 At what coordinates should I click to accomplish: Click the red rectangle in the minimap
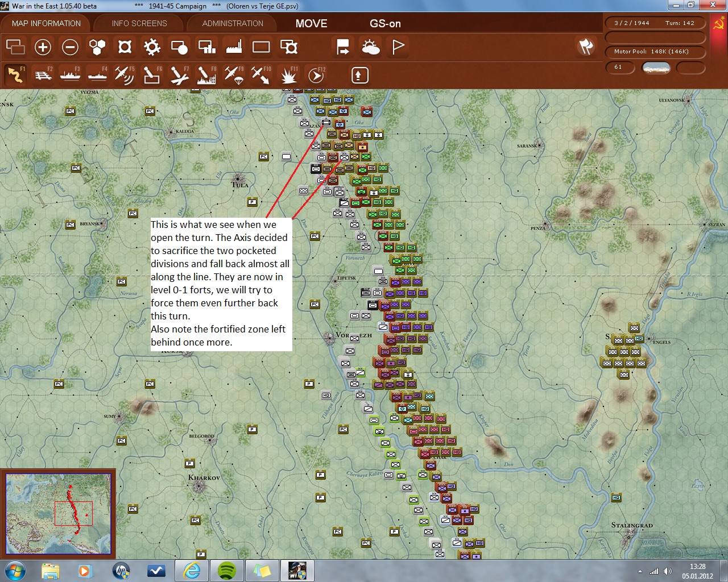pyautogui.click(x=73, y=513)
